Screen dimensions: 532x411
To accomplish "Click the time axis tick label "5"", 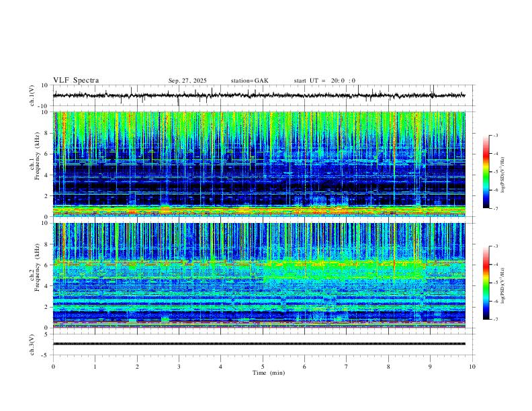I will tap(263, 367).
